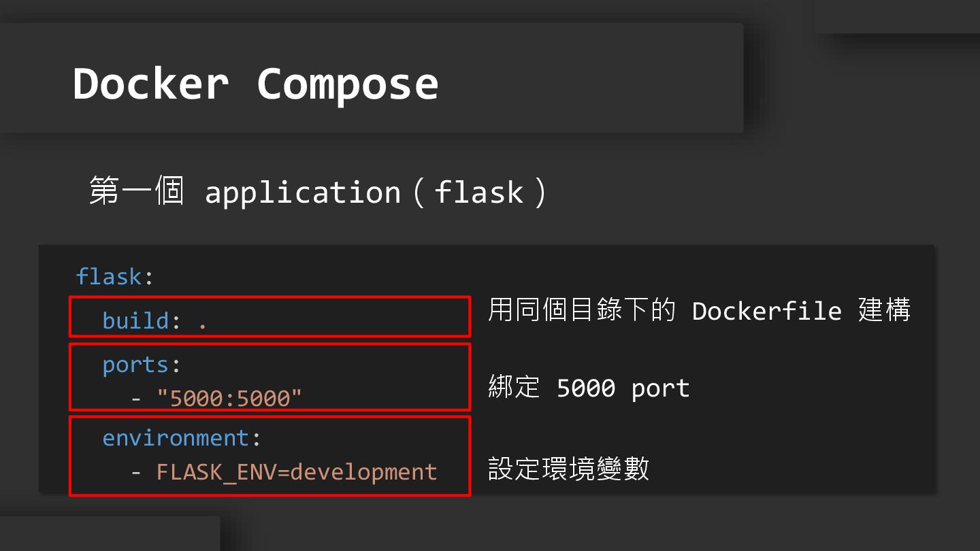The height and width of the screenshot is (551, 980).
Task: Click the "建構" text after Dockerfile
Action: (x=884, y=311)
